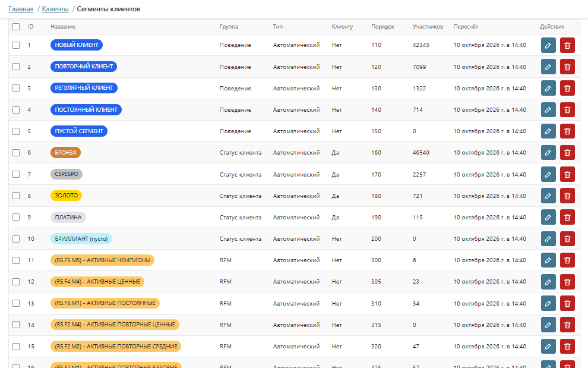Delete the ПЛАТИНА segment

pos(567,217)
